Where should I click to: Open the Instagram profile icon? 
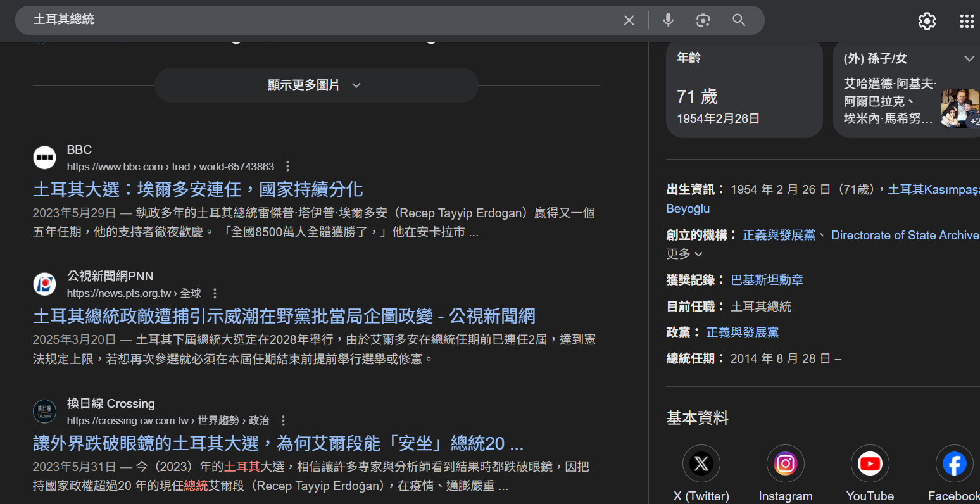tap(786, 463)
